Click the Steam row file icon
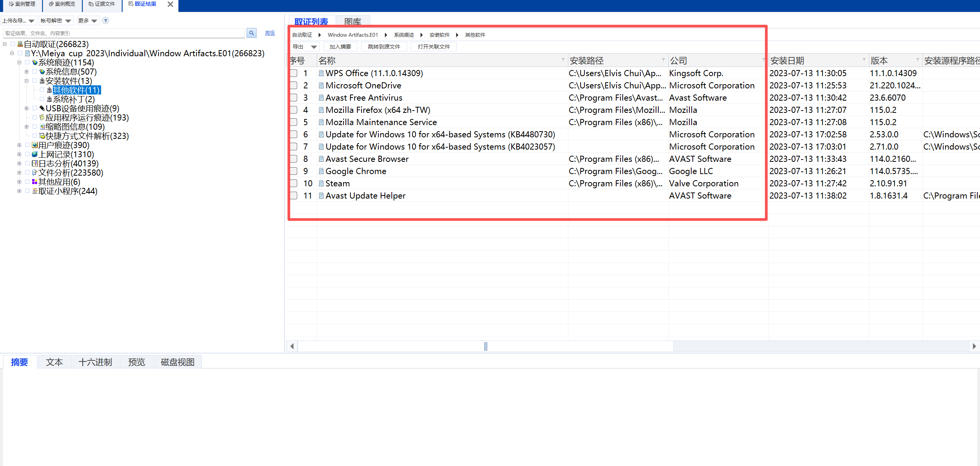The height and width of the screenshot is (466, 980). 321,184
